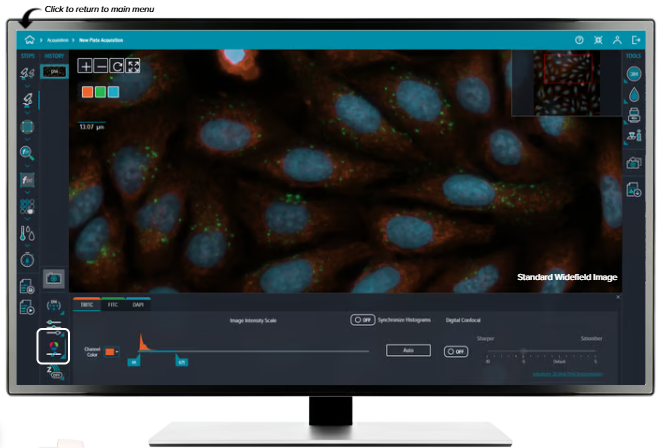Click the left histogram minimum handle

coord(134,362)
